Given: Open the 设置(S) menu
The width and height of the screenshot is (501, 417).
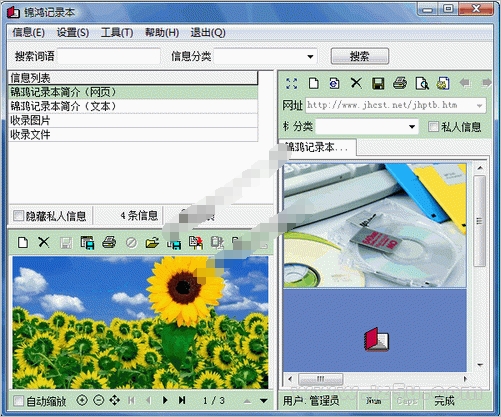Looking at the screenshot, I should click(73, 33).
